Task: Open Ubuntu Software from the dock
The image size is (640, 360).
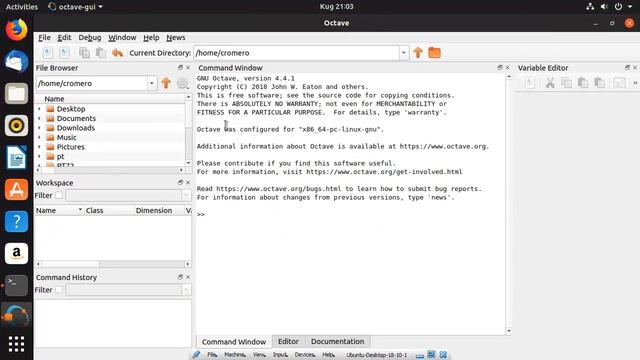Action: (x=16, y=189)
